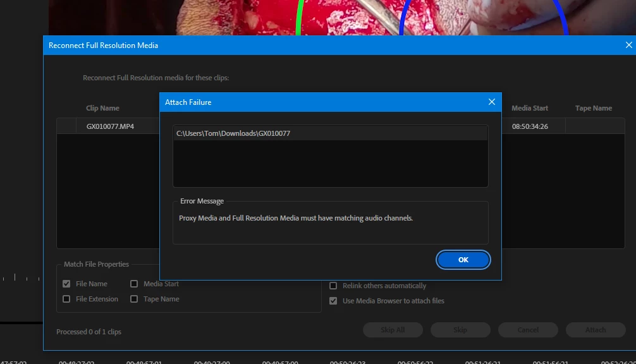Click timeline ruler at 00:49:27:00
Image resolution: width=636 pixels, height=364 pixels.
click(212, 362)
